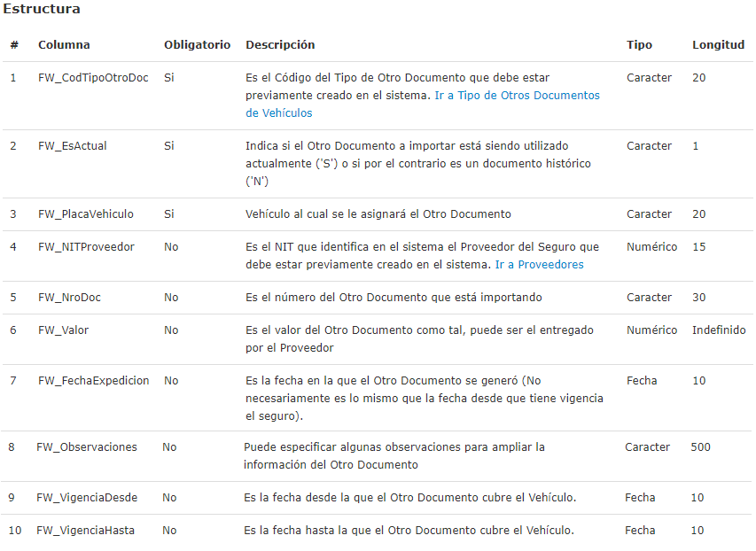
Task: Click the 'Descripción' column header
Action: 280,45
